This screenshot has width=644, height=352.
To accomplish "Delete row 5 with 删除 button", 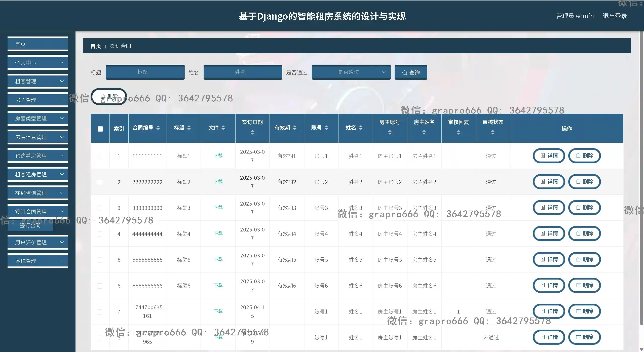I will click(584, 259).
